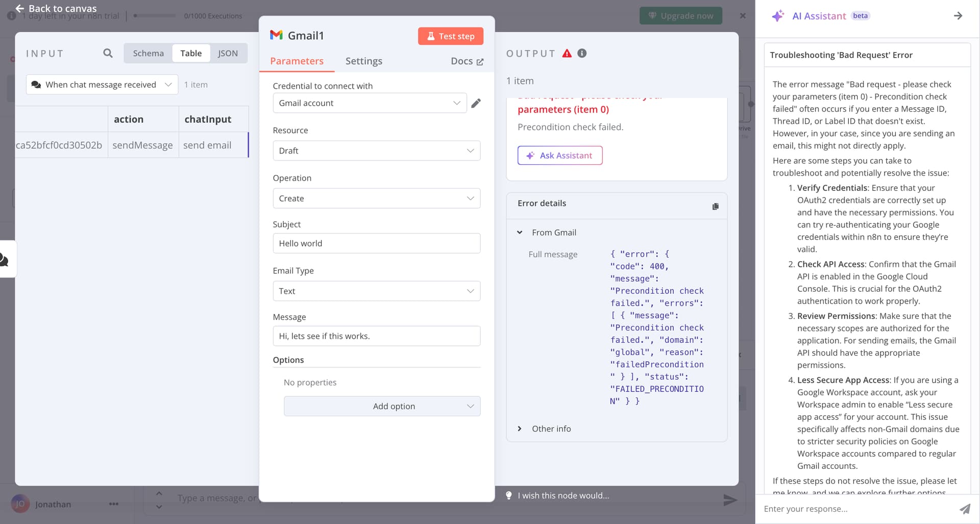Open the output info circle icon

click(582, 53)
